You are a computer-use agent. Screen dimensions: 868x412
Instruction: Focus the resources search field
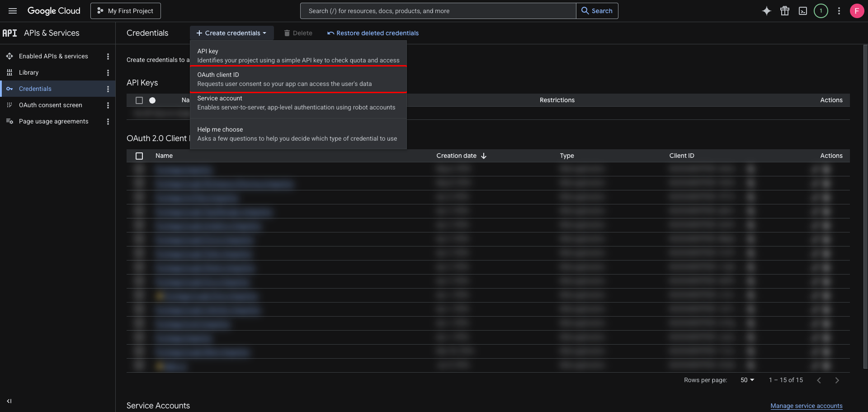coord(438,11)
